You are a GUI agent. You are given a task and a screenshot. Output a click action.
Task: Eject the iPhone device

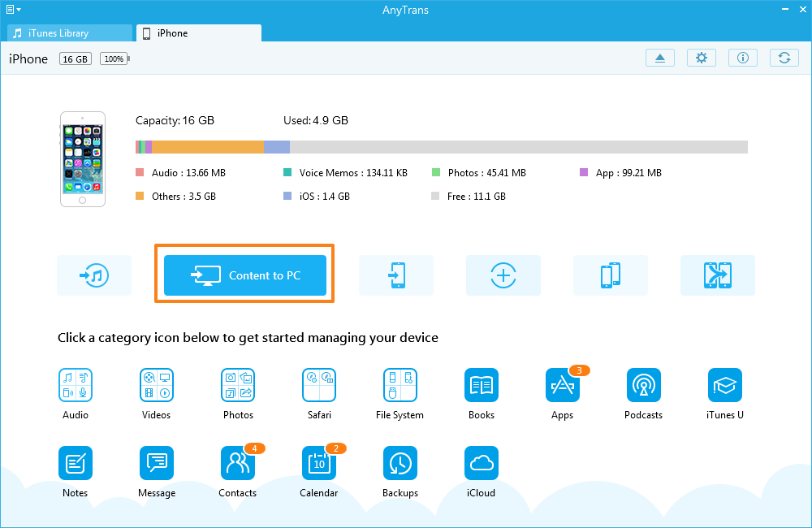(x=660, y=58)
